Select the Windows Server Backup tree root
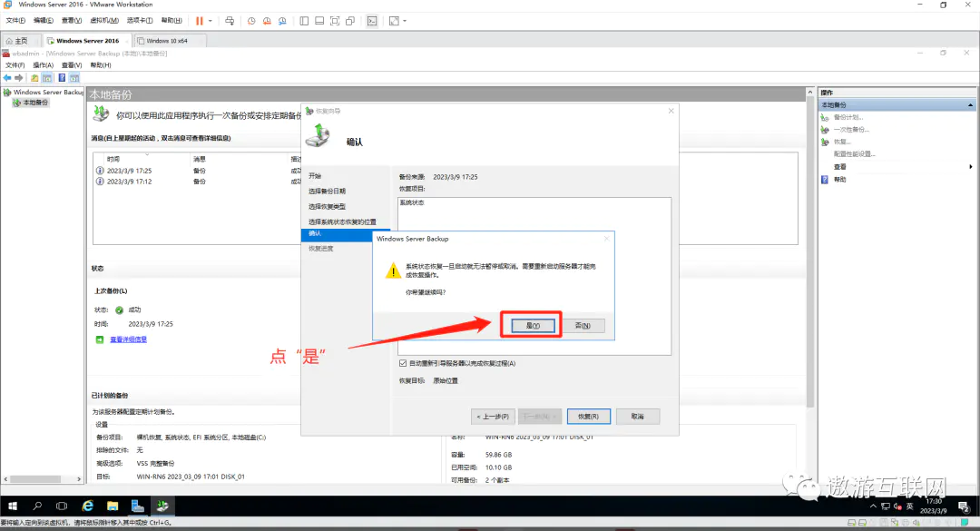This screenshot has width=980, height=531. coord(48,92)
